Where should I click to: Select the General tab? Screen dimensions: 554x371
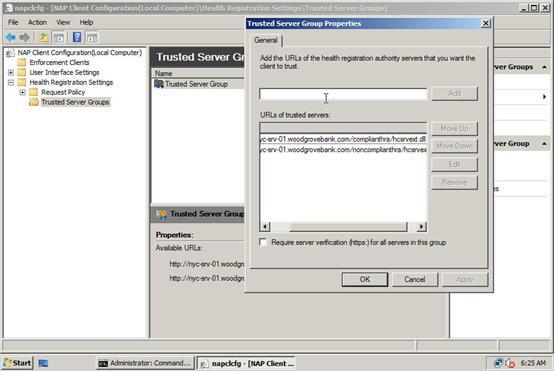point(266,40)
